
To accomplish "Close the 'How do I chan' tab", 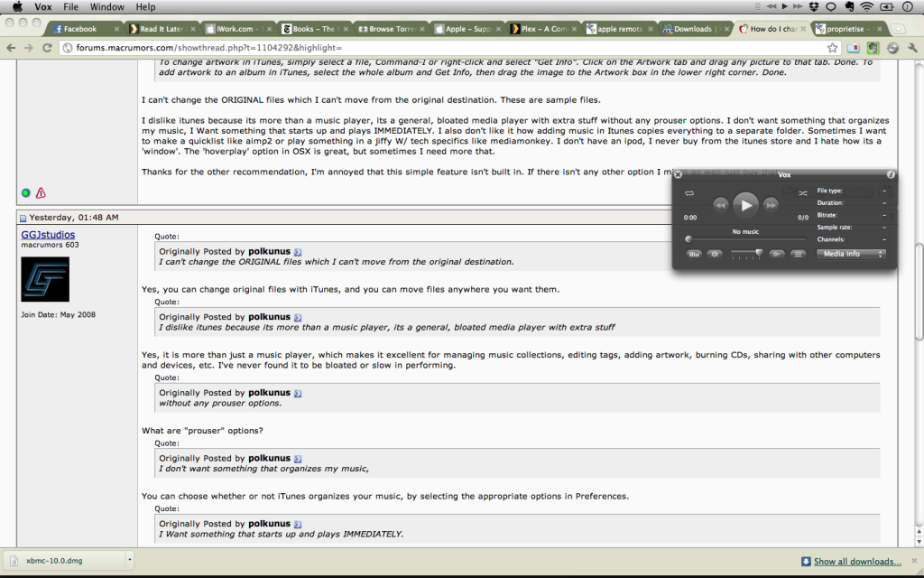I will click(804, 29).
